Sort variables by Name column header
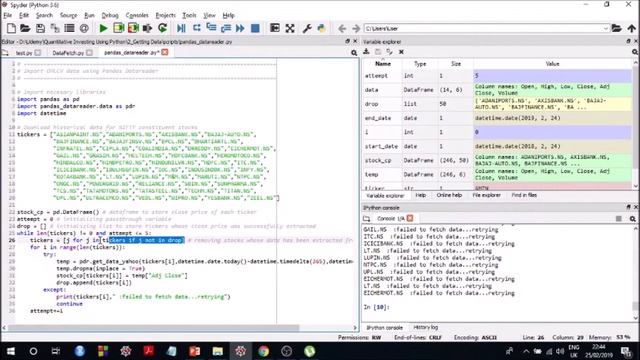This screenshot has width=640, height=360. pyautogui.click(x=383, y=64)
